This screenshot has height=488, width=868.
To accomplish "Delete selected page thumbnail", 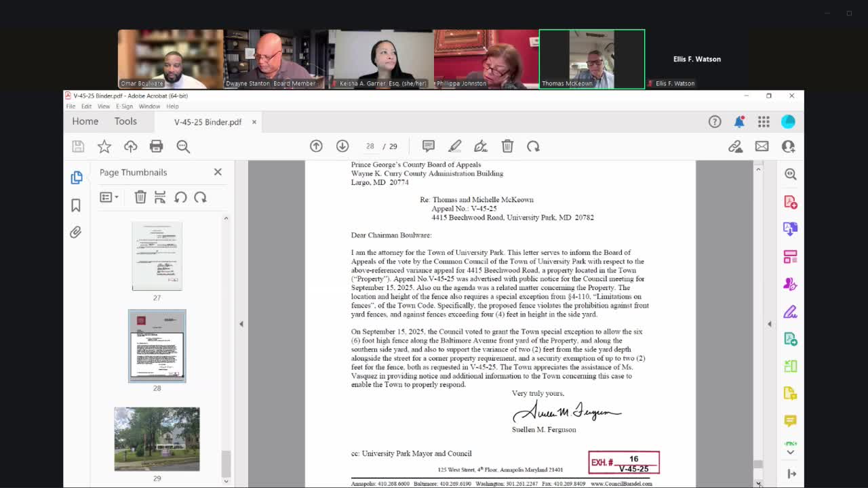I will (140, 197).
